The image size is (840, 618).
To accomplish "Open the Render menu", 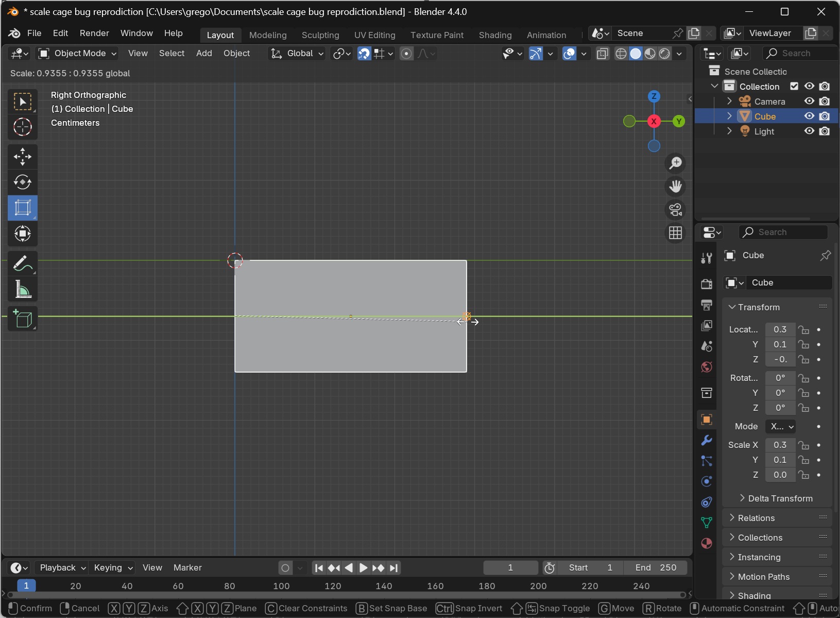I will [94, 33].
